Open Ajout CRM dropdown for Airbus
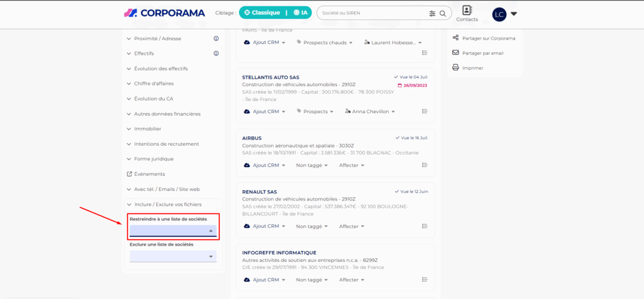Viewport: 644px width, 299px height. [x=264, y=165]
